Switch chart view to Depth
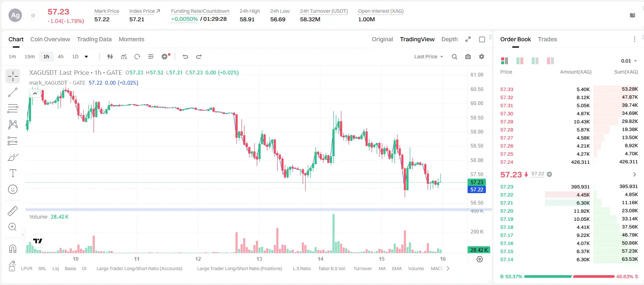Screen dimensions: 644x285 (449, 39)
